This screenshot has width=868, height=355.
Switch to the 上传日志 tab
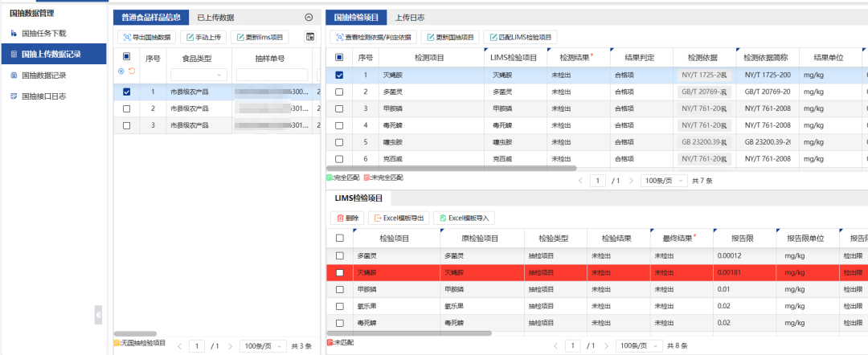coord(410,17)
